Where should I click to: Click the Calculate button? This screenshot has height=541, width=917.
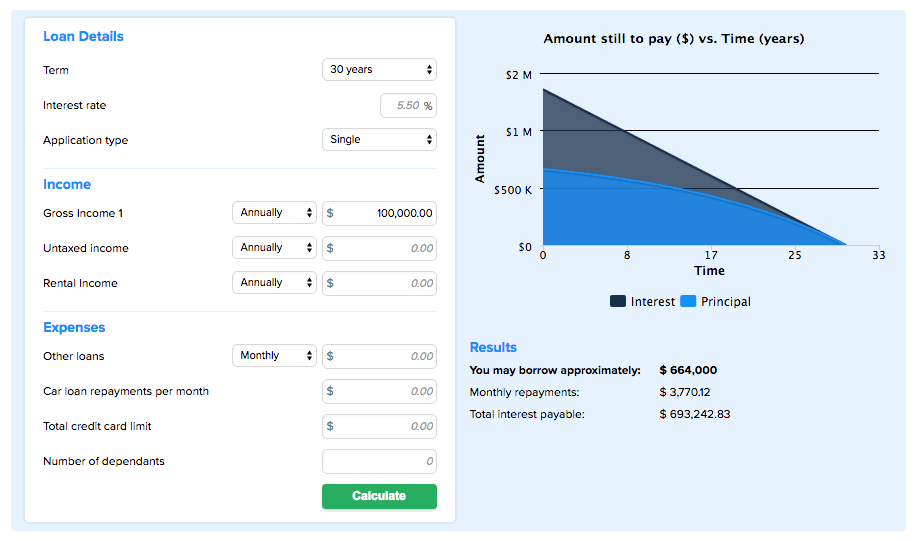coord(379,497)
